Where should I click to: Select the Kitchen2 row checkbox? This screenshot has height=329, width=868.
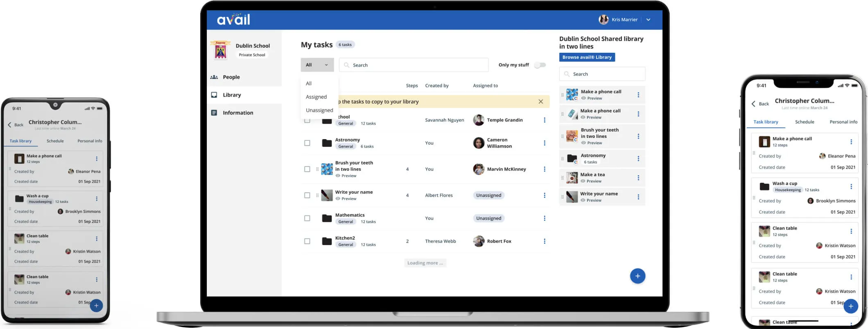point(307,241)
